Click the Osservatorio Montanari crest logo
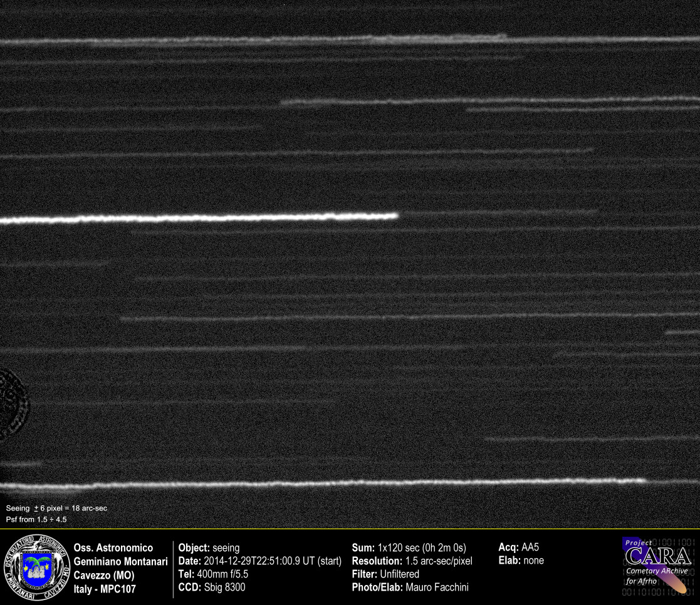 (x=36, y=567)
